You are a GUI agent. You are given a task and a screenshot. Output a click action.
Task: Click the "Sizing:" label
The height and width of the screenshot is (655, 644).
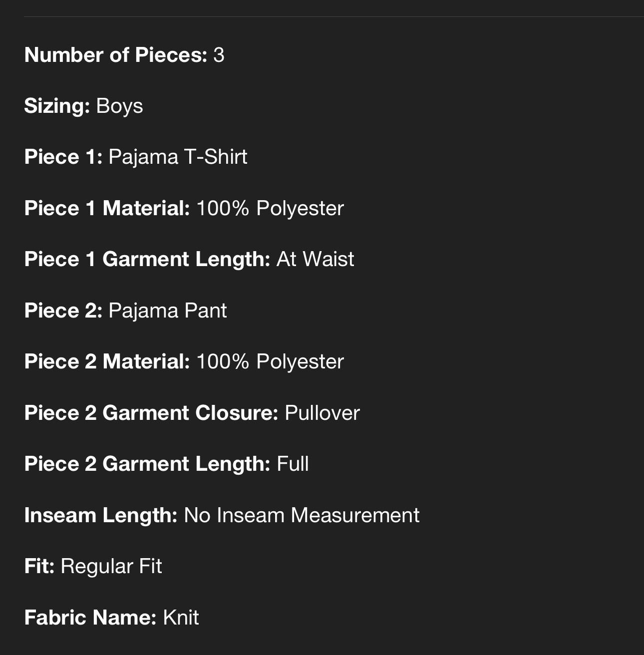57,106
